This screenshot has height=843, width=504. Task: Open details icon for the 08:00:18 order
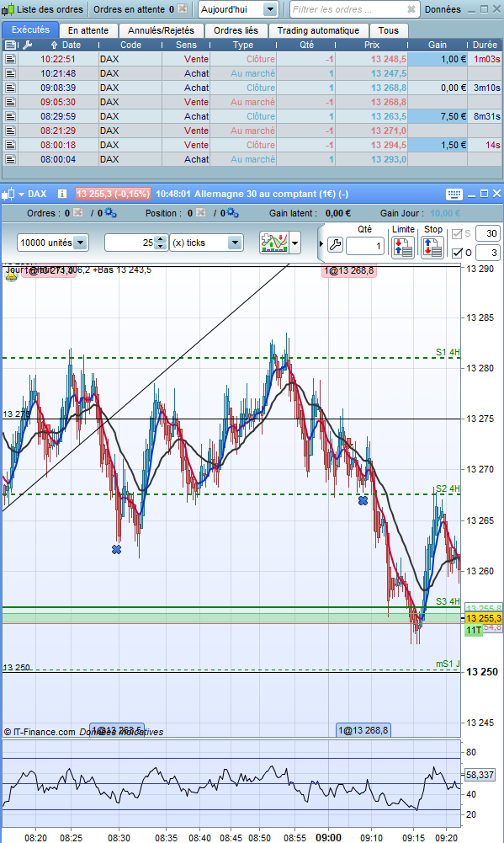click(11, 145)
